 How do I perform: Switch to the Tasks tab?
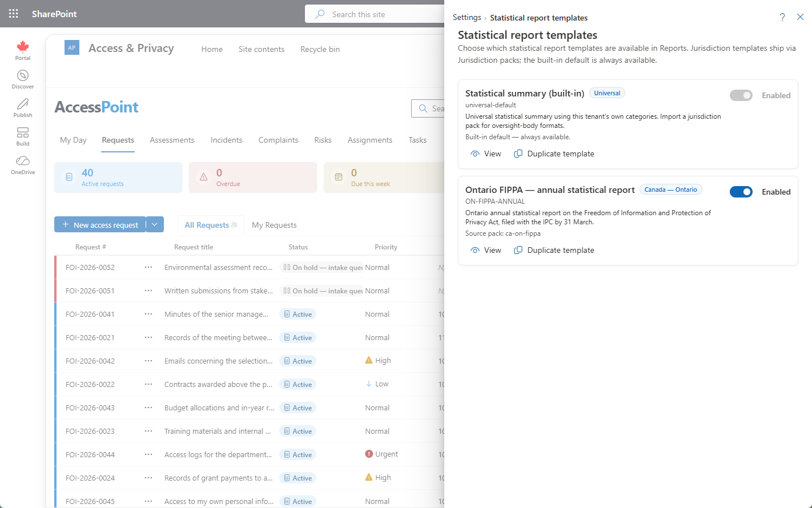[417, 140]
